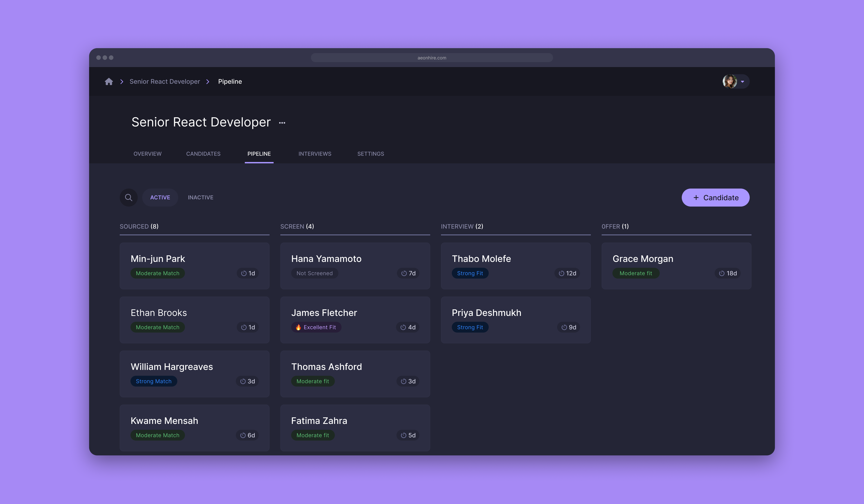Open the Candidates tab
Screen dimensions: 864x504
pos(203,154)
